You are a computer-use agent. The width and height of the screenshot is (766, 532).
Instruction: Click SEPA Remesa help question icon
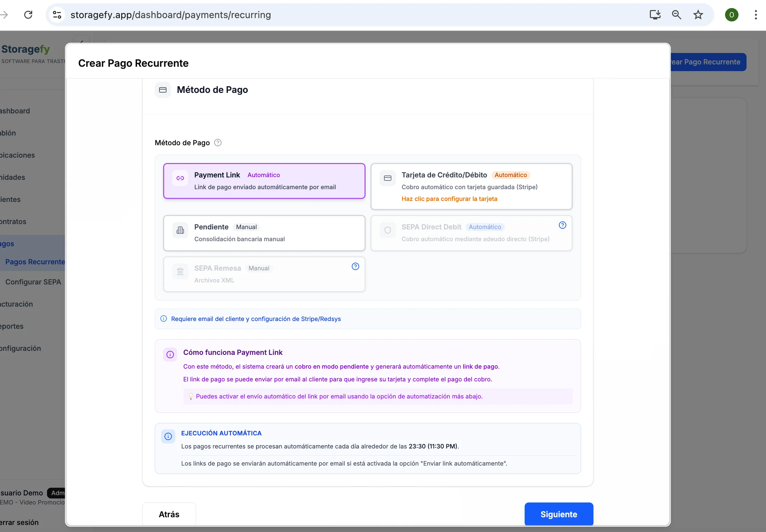tap(355, 267)
